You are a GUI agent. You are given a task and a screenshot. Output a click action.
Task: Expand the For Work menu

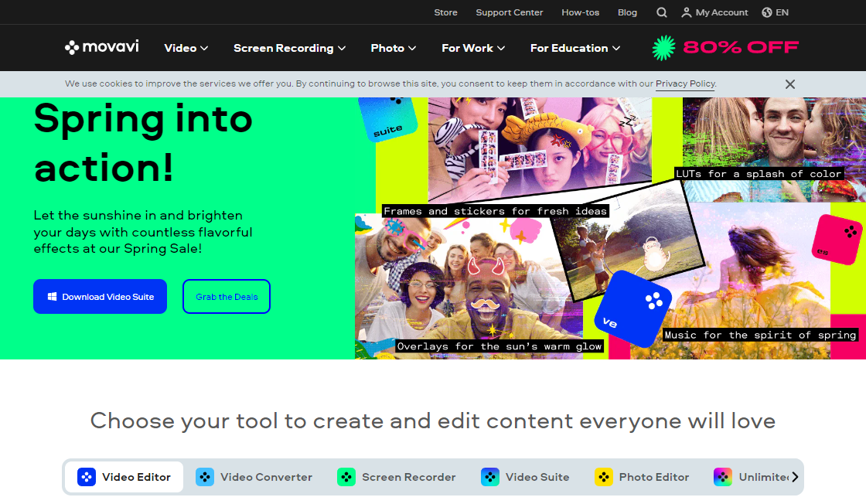click(473, 48)
